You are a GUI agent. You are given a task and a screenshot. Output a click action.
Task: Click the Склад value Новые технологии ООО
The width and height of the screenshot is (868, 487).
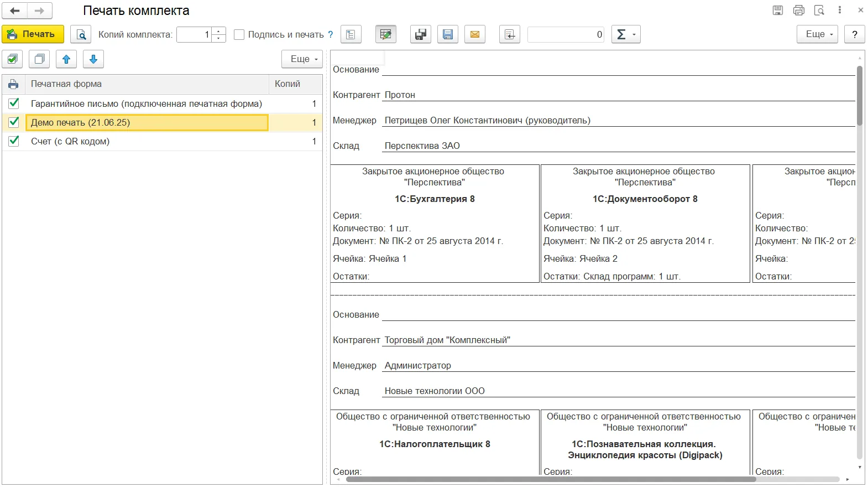click(x=435, y=391)
